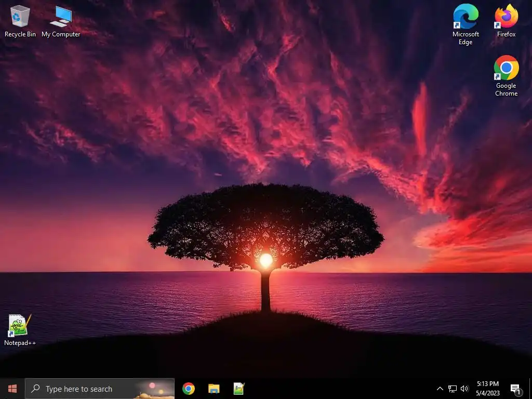Select the Firefox desktop shortcut

click(506, 20)
